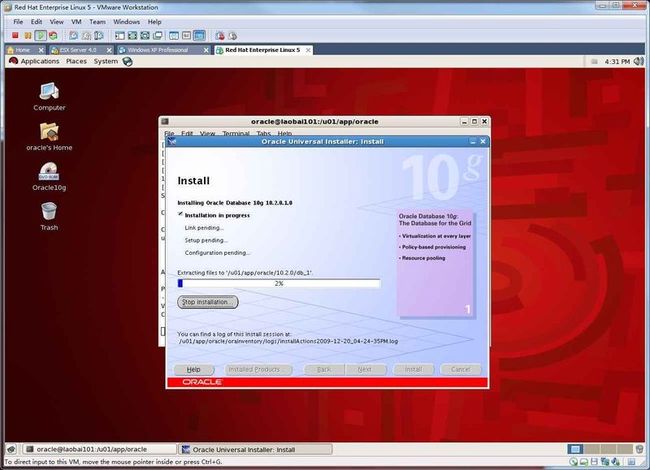
Task: Open the terminal window's Terminal menu
Action: 235,133
